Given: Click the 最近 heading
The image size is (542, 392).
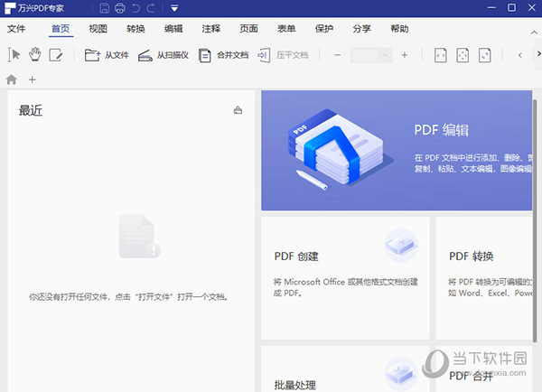Looking at the screenshot, I should coord(31,110).
